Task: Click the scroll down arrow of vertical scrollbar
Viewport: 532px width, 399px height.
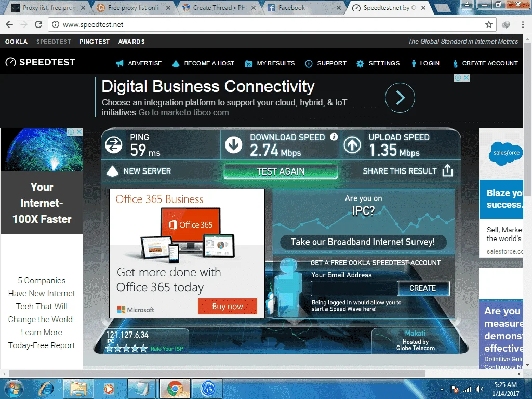Action: click(528, 365)
